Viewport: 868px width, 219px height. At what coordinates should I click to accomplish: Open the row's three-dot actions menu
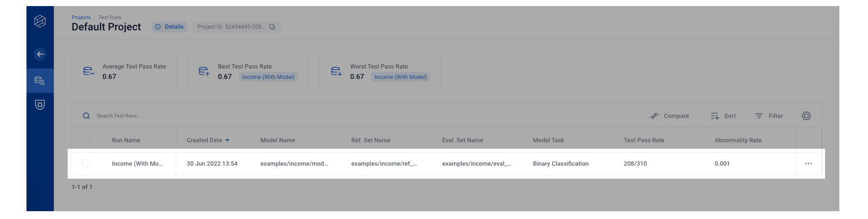coord(809,163)
